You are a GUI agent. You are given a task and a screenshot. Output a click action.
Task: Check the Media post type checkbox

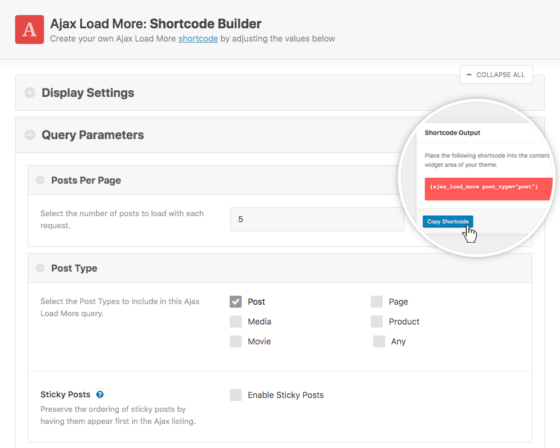tap(236, 322)
